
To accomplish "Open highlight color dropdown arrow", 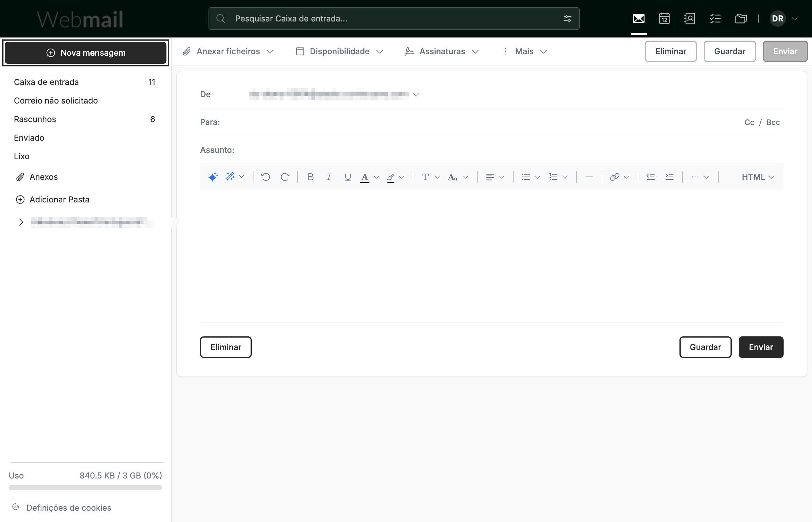I will pos(401,177).
